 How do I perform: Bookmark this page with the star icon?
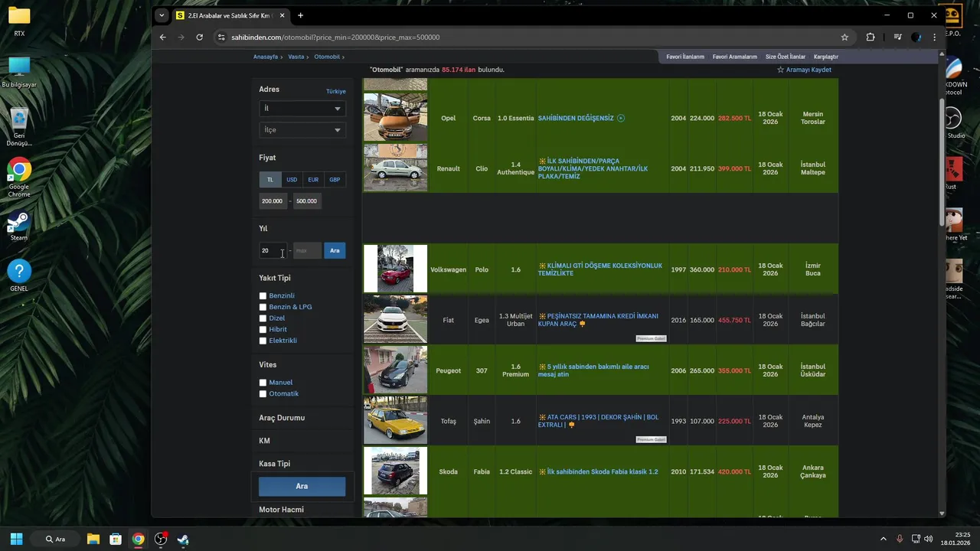(x=844, y=37)
